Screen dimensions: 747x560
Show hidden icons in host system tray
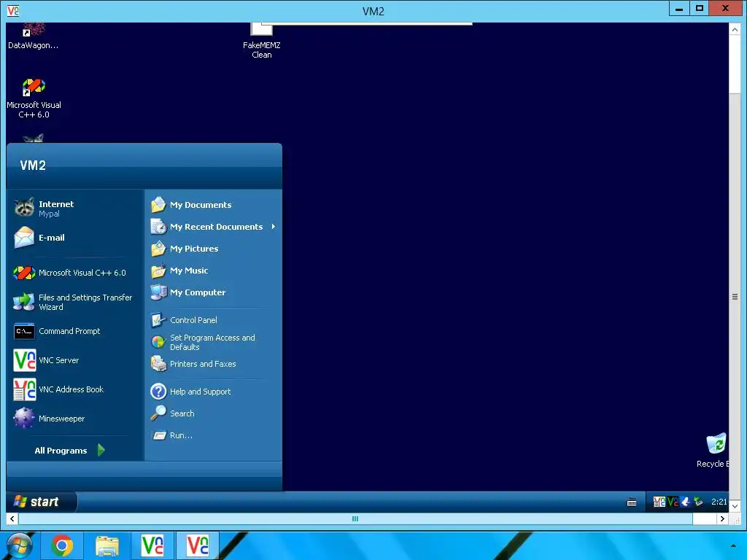(x=733, y=546)
